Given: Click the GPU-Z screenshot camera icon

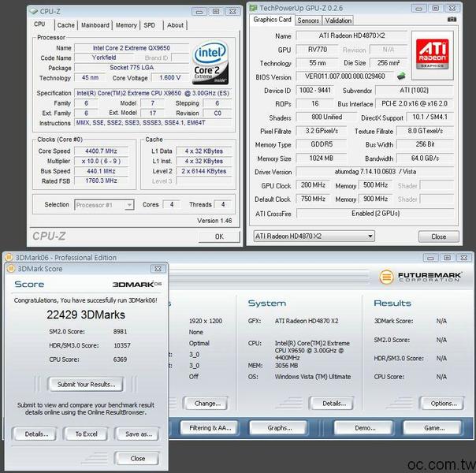Looking at the screenshot, I should [452, 20].
